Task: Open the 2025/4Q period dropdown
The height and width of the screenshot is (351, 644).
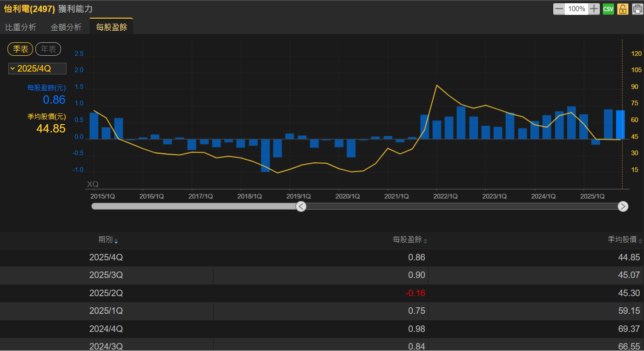Action: point(37,69)
